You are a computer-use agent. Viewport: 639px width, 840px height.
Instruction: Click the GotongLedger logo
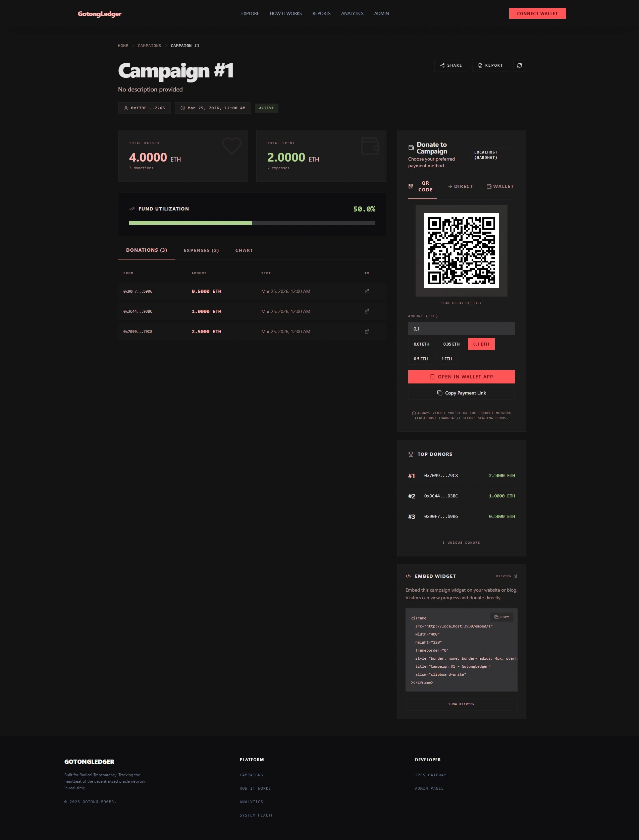[x=100, y=13]
